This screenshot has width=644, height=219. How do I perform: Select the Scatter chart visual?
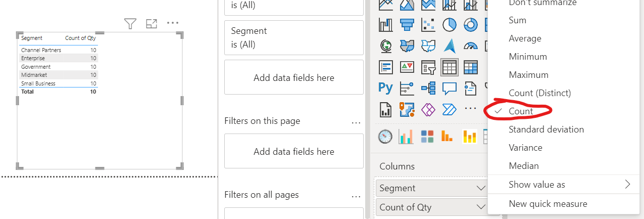pos(428,24)
